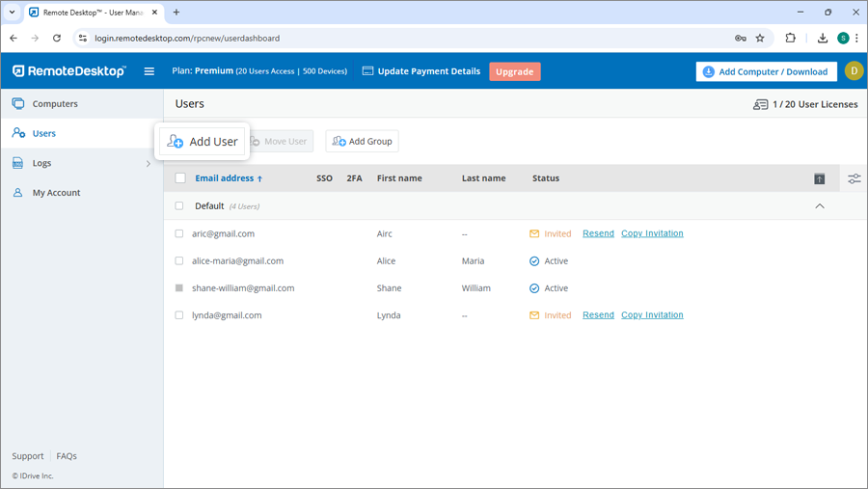Click the Users sidebar icon
Image resolution: width=868 pixels, height=489 pixels.
[x=18, y=133]
